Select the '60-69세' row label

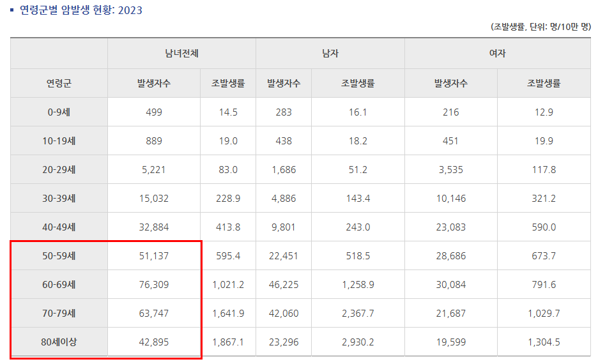point(59,285)
